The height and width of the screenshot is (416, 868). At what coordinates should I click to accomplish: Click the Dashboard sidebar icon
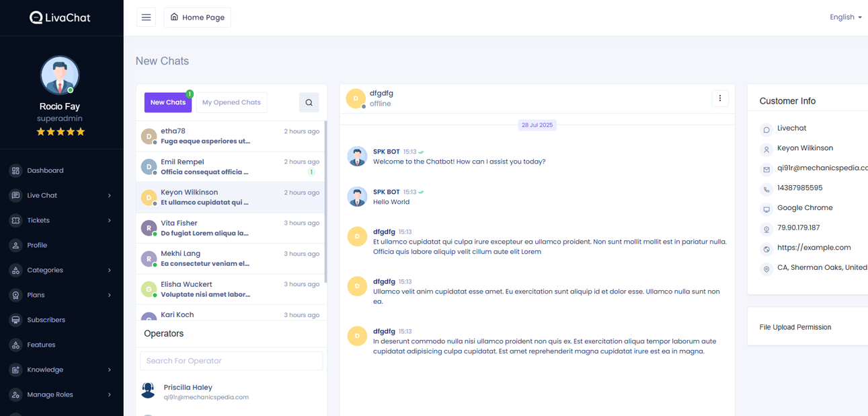(x=15, y=171)
